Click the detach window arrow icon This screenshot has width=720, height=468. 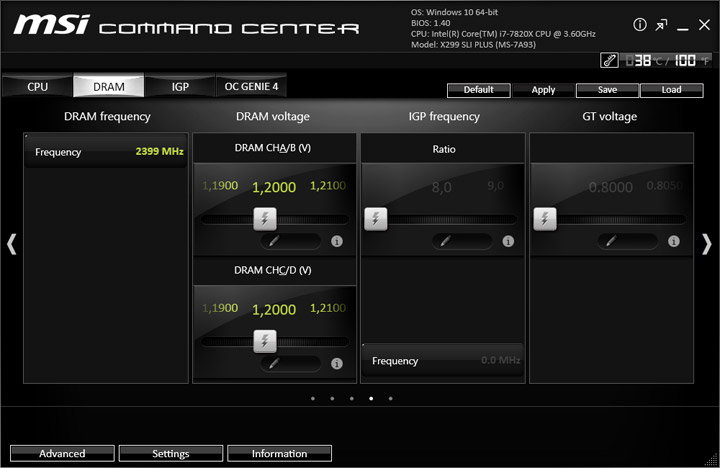coord(661,25)
